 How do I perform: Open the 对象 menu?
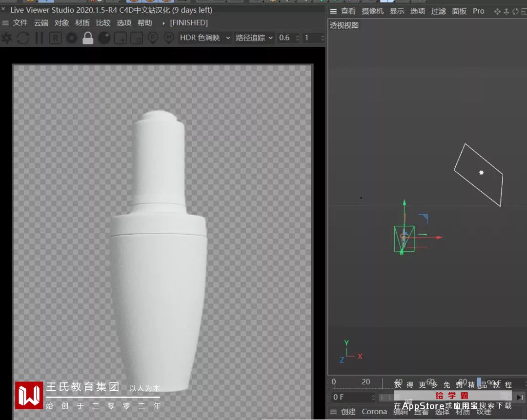(62, 23)
